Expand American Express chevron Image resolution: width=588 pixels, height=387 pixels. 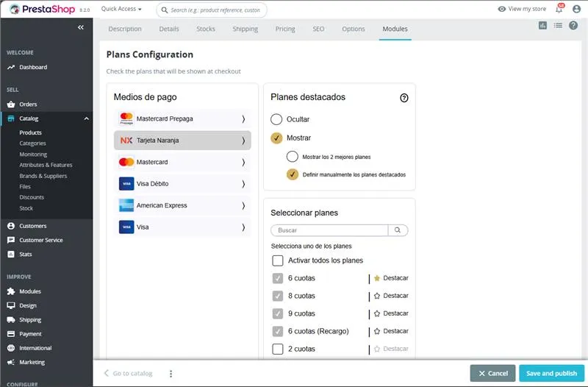[243, 206]
